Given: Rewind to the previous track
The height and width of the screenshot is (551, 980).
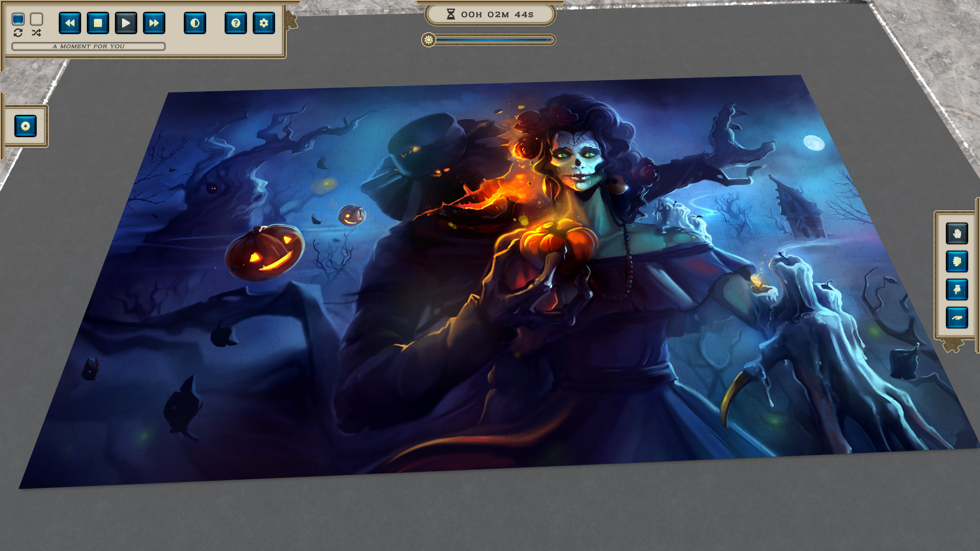Looking at the screenshot, I should 69,22.
